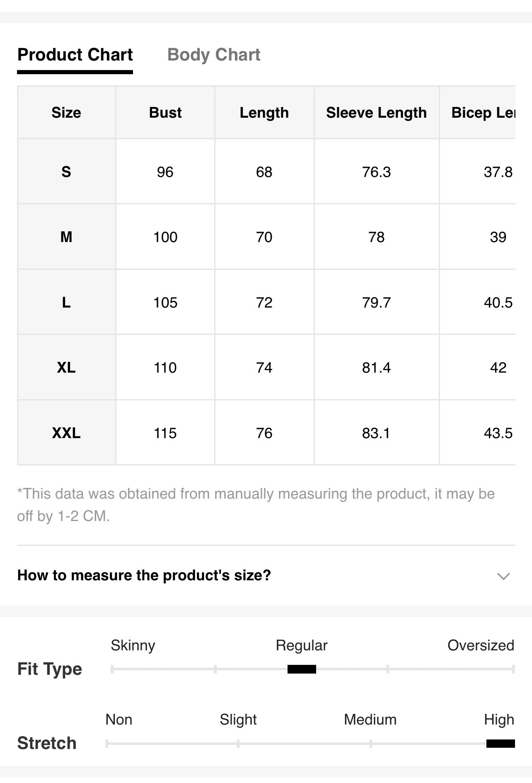Switch to the Body Chart tab
This screenshot has width=532, height=783.
point(213,55)
